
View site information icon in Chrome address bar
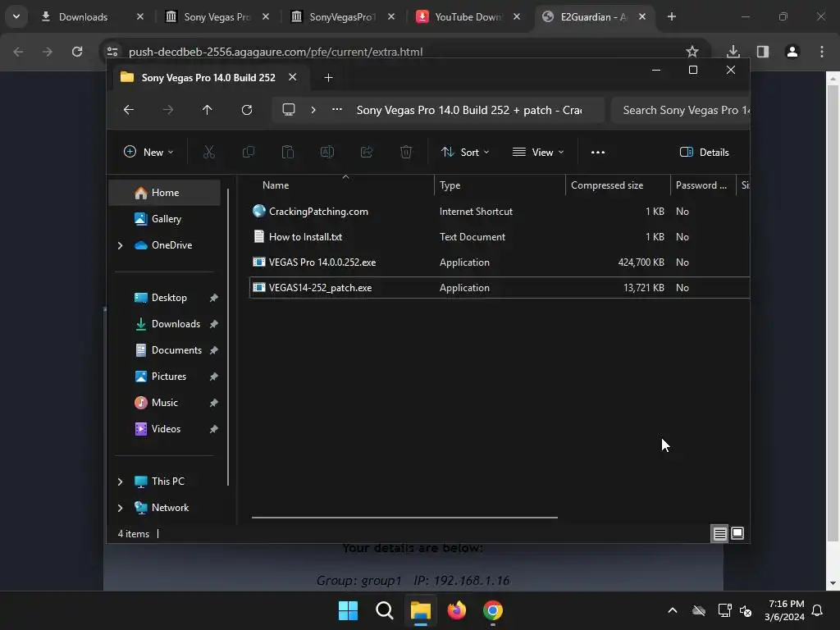(x=112, y=52)
